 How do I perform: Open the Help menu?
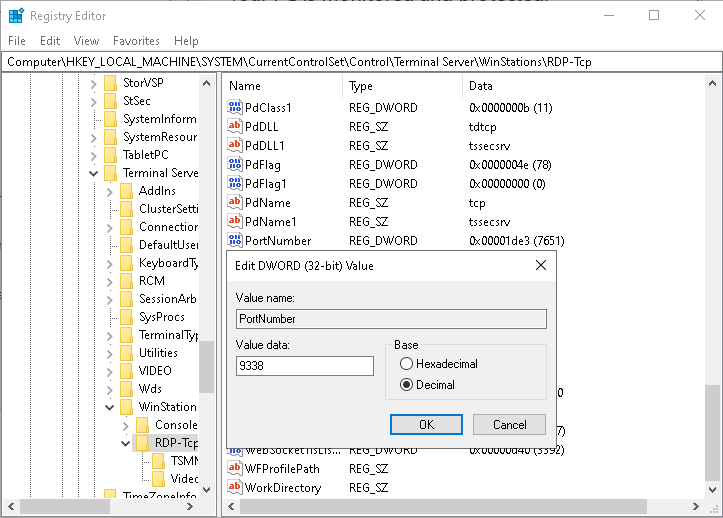coord(186,41)
